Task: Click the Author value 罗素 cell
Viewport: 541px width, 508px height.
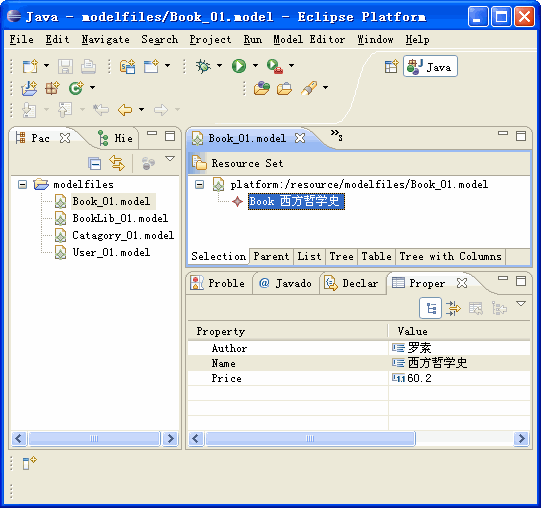Action: 459,348
